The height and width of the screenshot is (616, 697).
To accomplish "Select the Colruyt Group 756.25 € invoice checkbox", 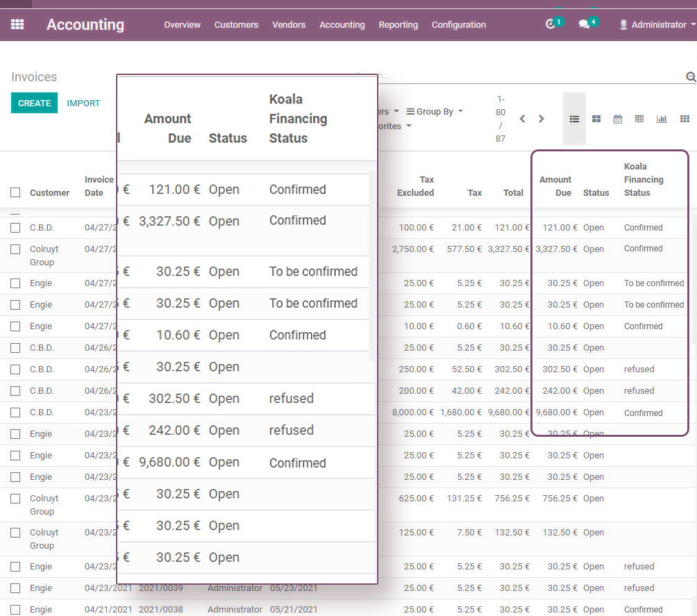I will tap(15, 499).
